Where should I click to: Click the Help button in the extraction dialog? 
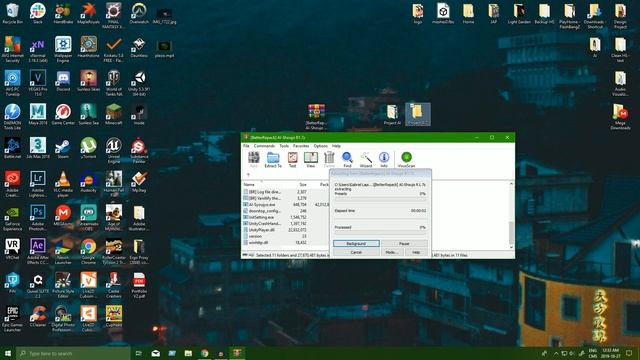(416, 252)
